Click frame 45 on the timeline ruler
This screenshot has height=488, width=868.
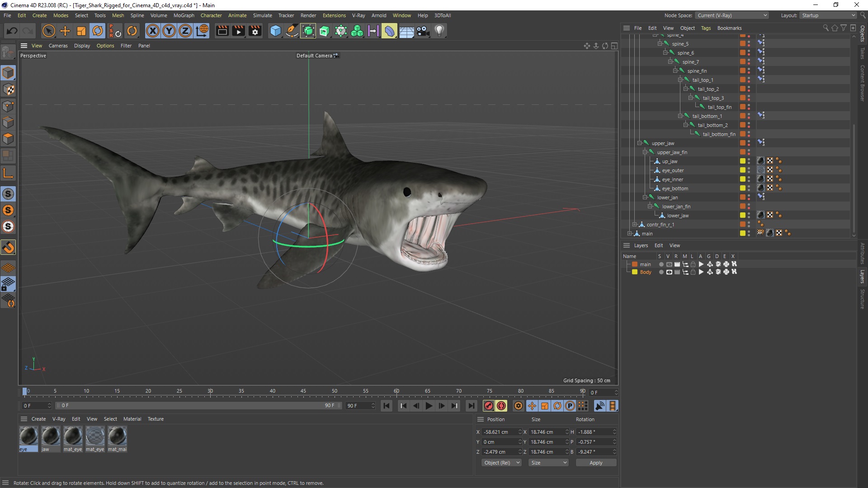(303, 391)
